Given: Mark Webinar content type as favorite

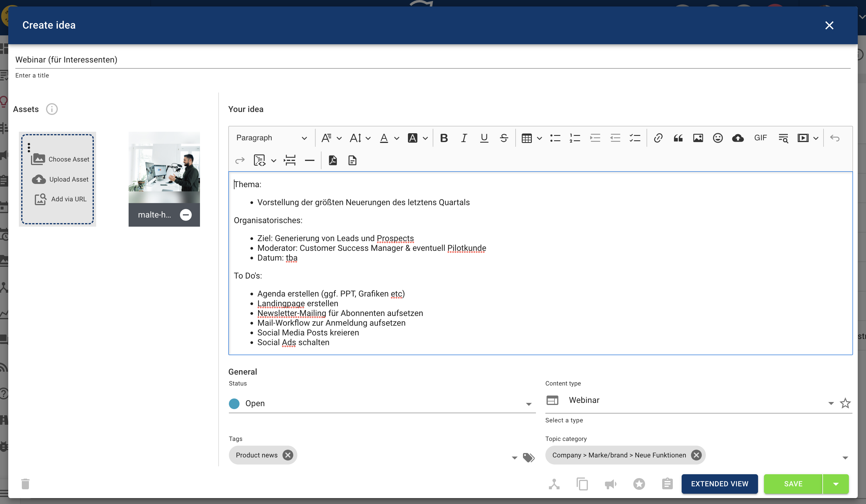Looking at the screenshot, I should tap(845, 403).
